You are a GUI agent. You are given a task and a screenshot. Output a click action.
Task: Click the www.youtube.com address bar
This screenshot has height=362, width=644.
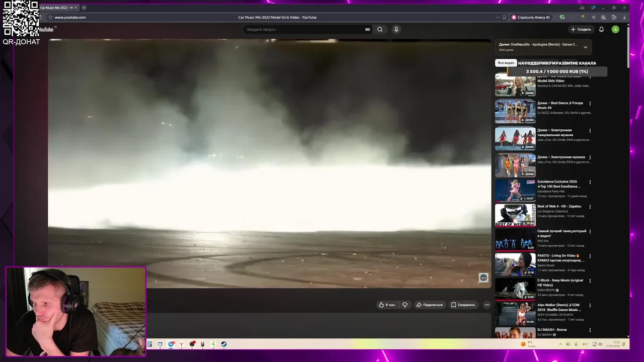pyautogui.click(x=70, y=17)
